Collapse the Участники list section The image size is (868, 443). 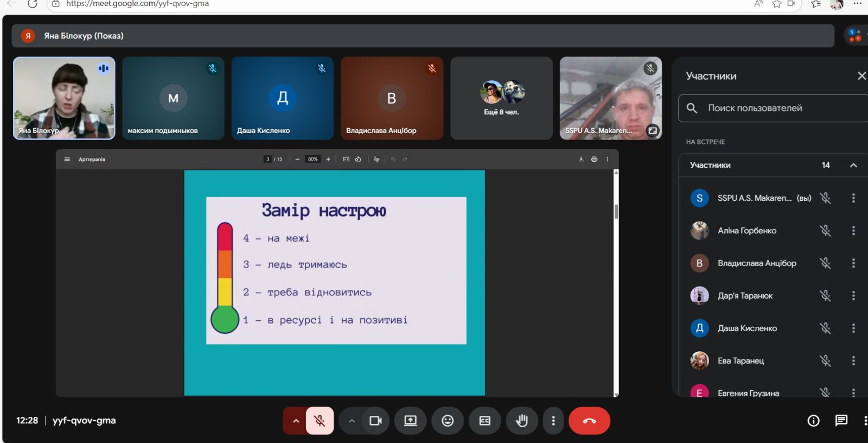[853, 165]
